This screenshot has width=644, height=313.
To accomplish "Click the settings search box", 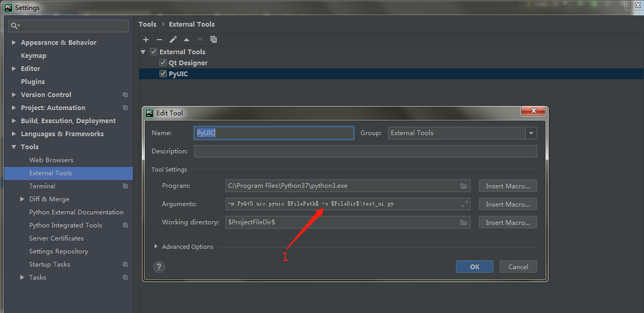I will tap(68, 26).
